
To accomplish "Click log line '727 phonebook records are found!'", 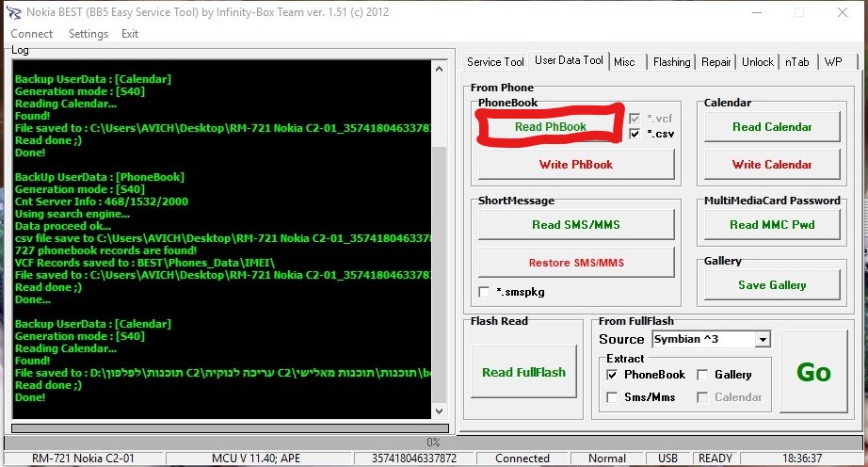I will click(105, 250).
